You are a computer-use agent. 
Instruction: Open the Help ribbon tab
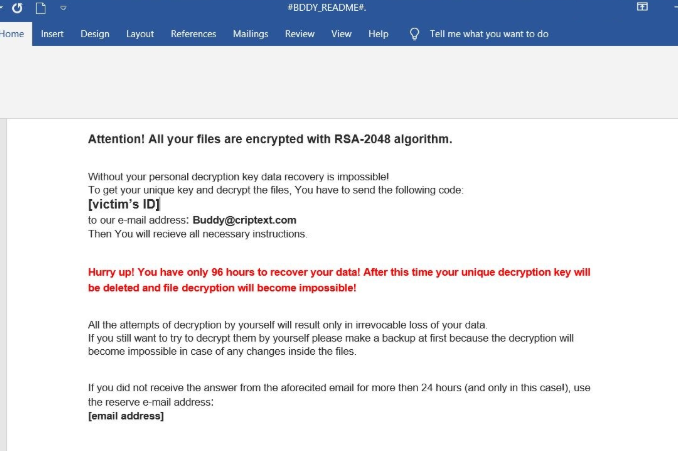378,34
